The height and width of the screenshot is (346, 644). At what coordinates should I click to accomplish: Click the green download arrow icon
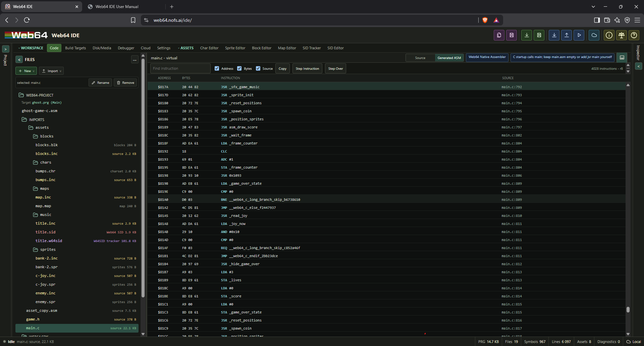point(527,35)
